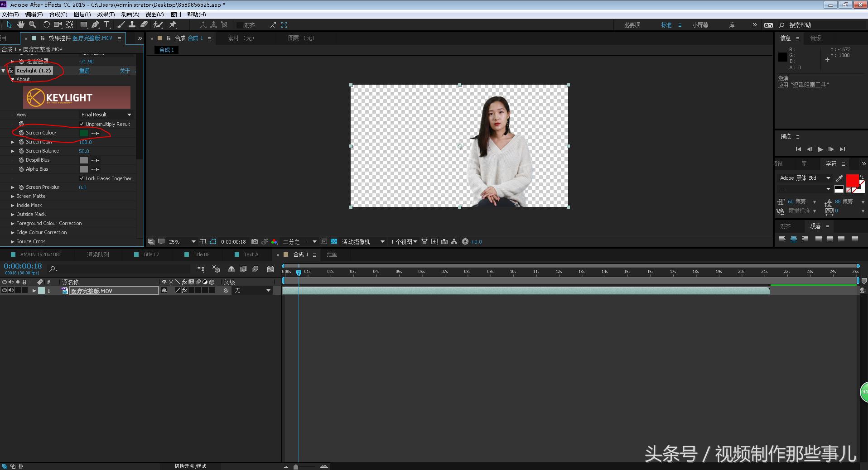Hide the 医疗完整版.MOV layer video
The image size is (868, 470).
[x=4, y=291]
